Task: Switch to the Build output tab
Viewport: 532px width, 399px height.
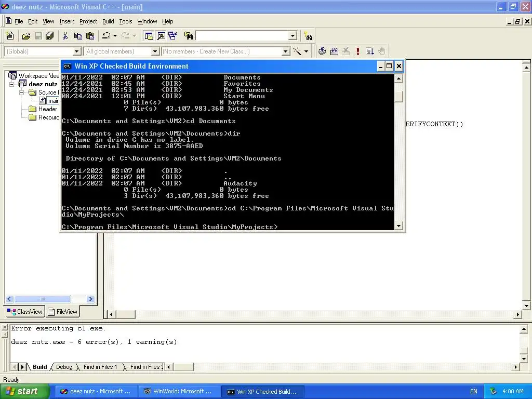Action: point(39,367)
